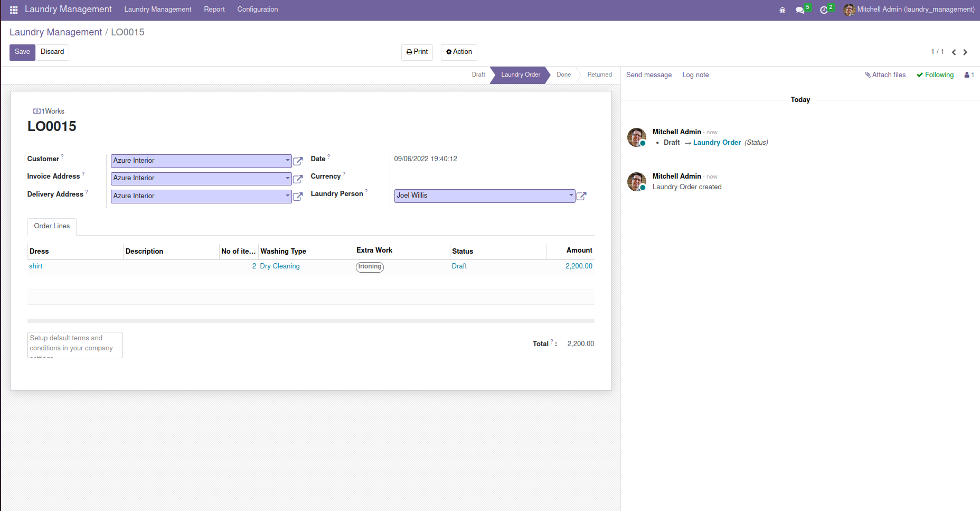The width and height of the screenshot is (980, 511).
Task: Open Delivery Address external link icon
Action: (x=298, y=197)
